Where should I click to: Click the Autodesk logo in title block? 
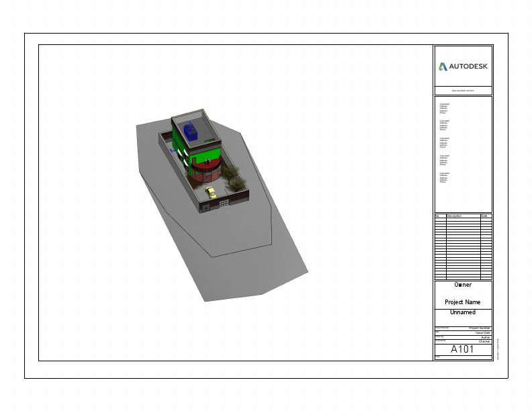463,66
